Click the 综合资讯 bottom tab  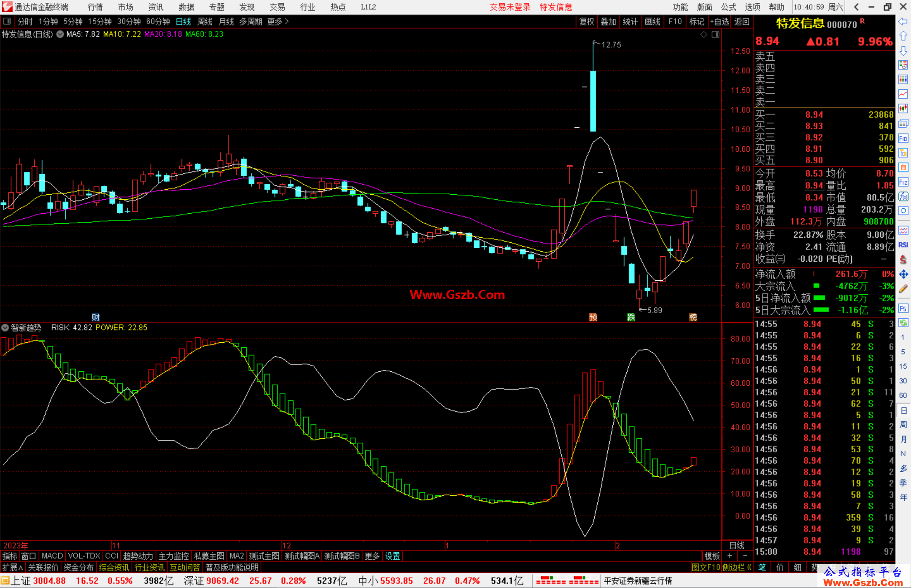click(x=114, y=567)
